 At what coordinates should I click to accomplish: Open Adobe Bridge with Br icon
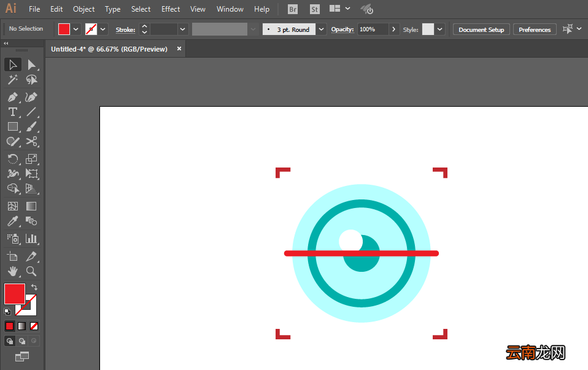(x=293, y=9)
